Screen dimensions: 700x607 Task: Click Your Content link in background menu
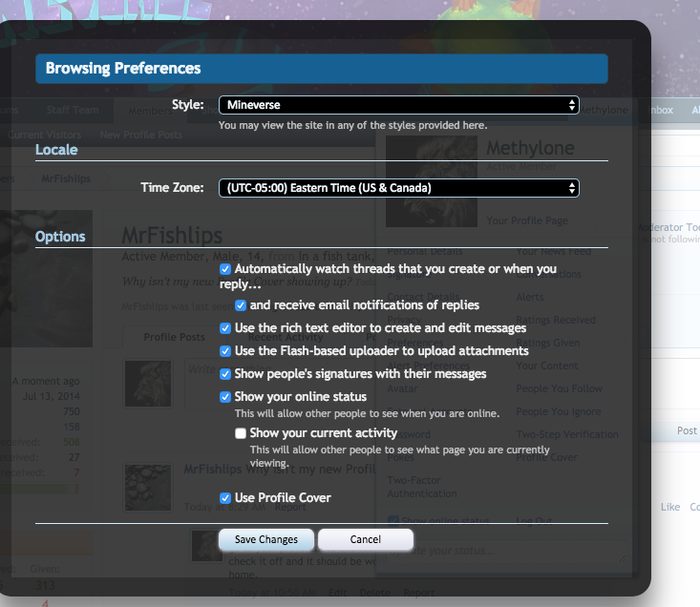pos(547,366)
